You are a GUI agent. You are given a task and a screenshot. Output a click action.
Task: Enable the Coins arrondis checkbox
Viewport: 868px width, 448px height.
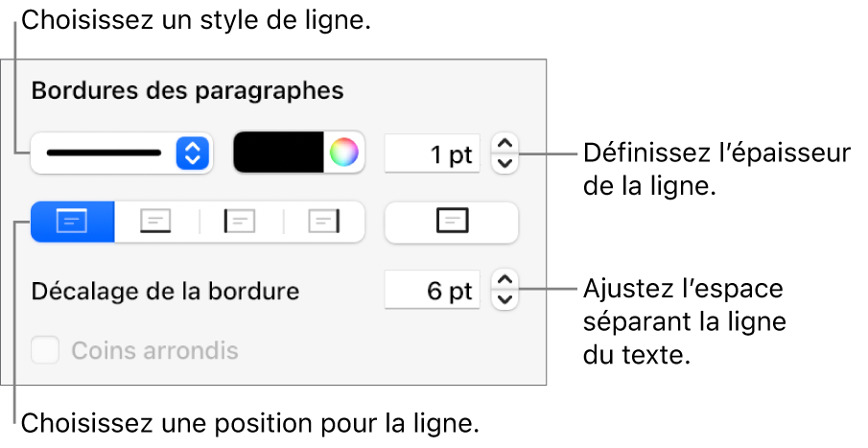click(x=44, y=350)
